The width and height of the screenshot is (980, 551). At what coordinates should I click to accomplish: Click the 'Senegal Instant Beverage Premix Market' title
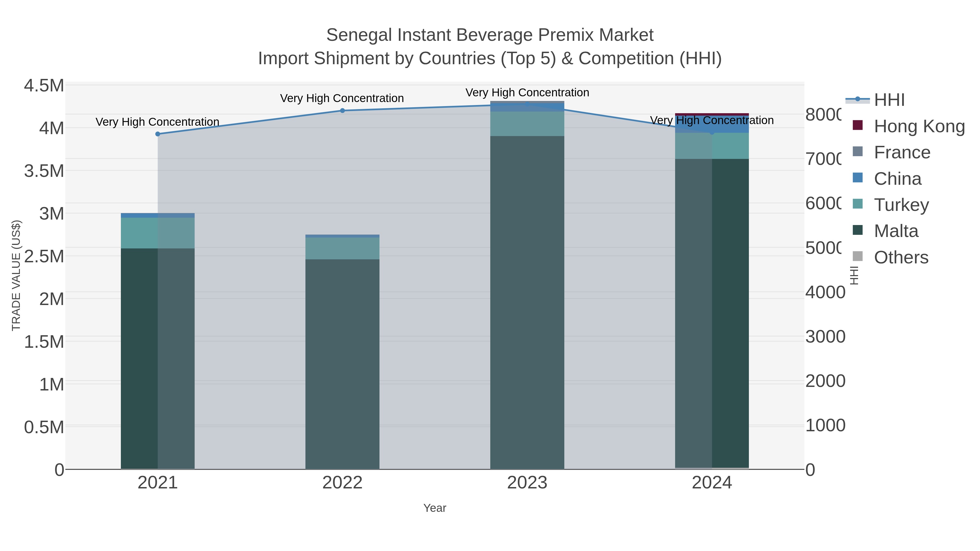click(x=490, y=35)
